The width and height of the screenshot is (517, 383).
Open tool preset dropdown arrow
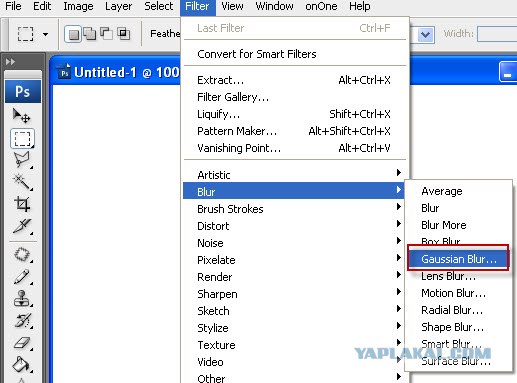click(46, 34)
